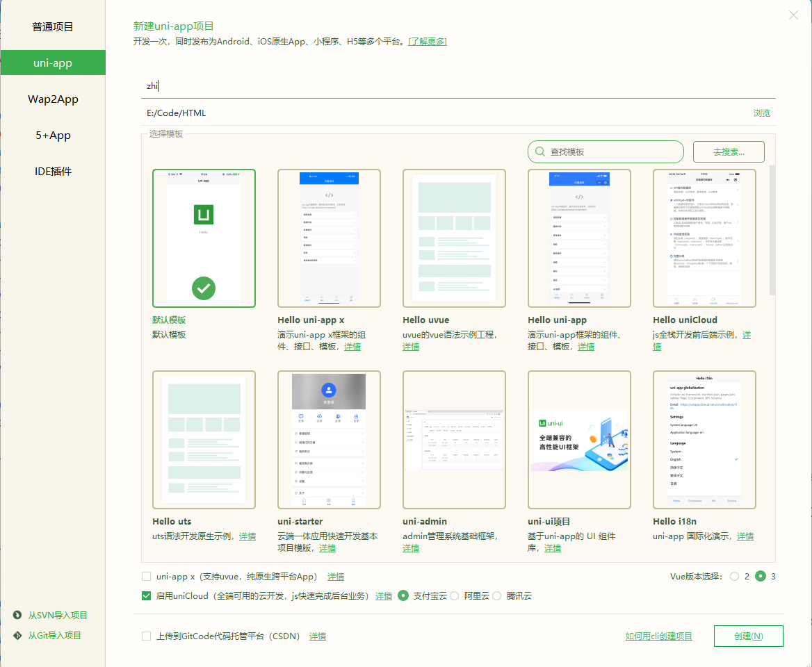Select the Hello uts template thumbnail
Screen dimensions: 812x667
tap(204, 439)
